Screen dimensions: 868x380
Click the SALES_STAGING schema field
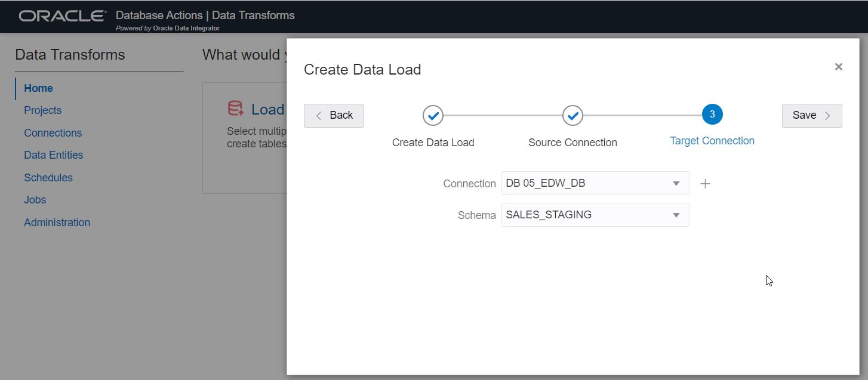[585, 215]
